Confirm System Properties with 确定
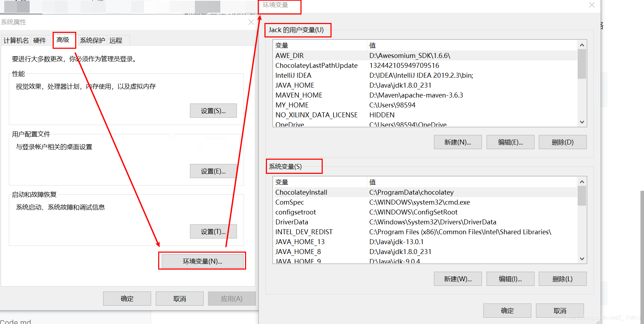This screenshot has height=324, width=644. (x=127, y=299)
